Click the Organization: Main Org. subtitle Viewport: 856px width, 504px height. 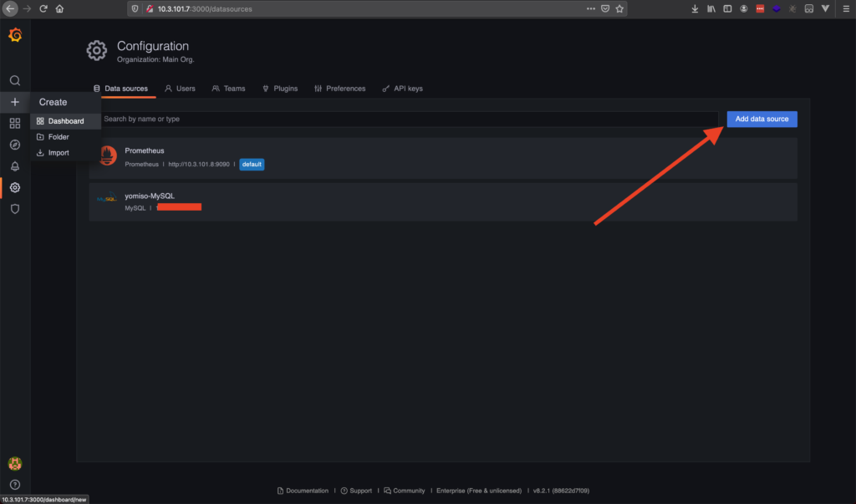coord(155,59)
